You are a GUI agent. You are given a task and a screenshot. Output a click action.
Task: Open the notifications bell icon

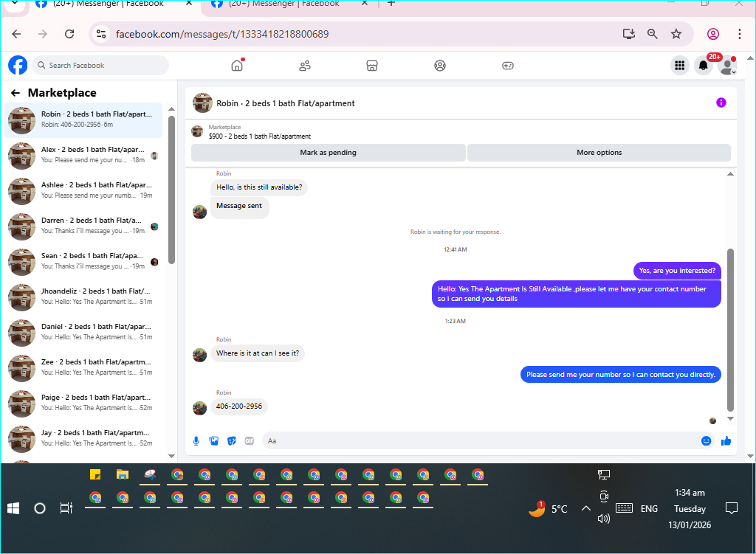704,66
